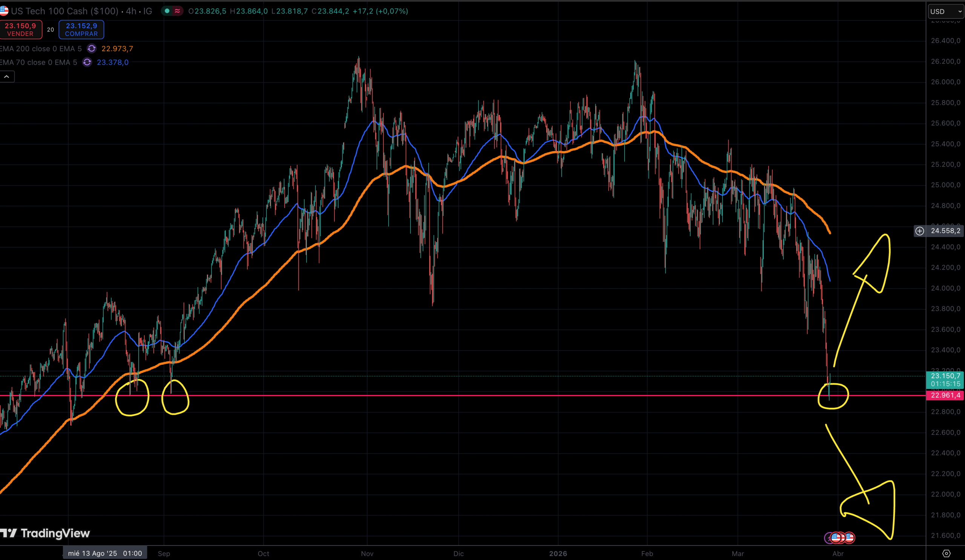Click the Dic label on the time axis

pyautogui.click(x=458, y=554)
